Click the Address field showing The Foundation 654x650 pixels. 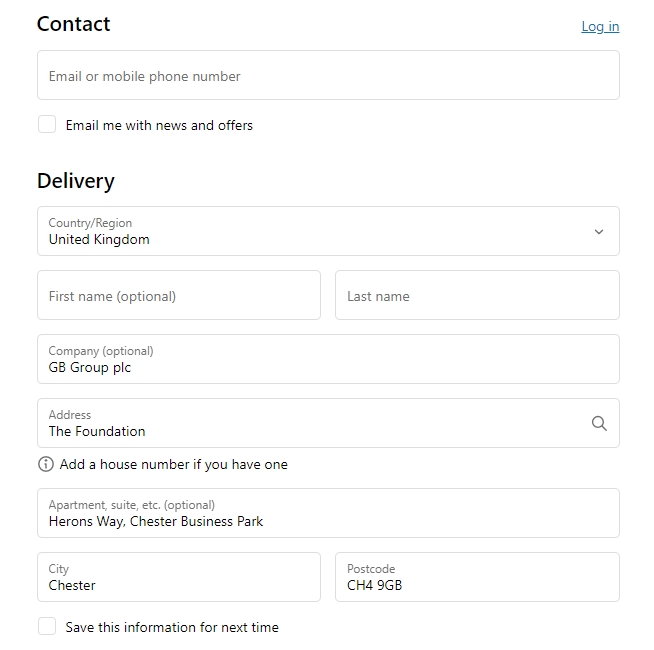pos(328,423)
